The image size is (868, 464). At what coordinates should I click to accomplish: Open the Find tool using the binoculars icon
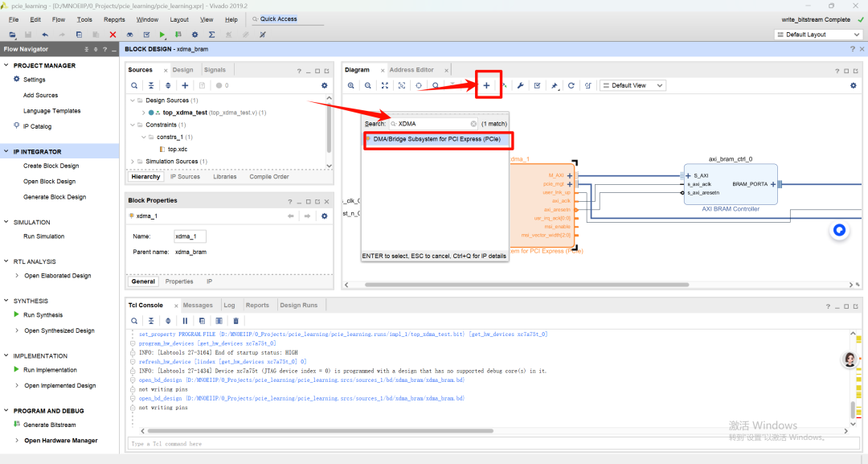click(129, 35)
